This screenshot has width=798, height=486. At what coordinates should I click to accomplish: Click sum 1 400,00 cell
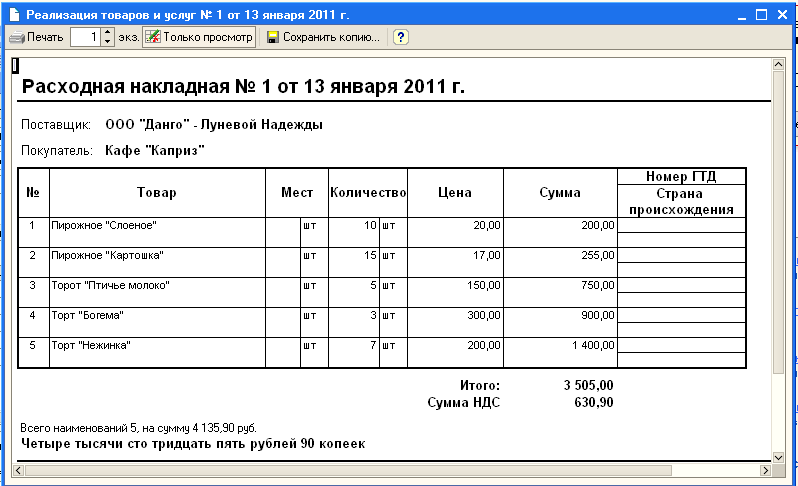point(560,353)
